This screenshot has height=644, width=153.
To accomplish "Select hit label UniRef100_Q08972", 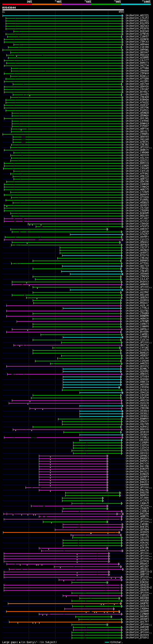I will click(x=137, y=253).
